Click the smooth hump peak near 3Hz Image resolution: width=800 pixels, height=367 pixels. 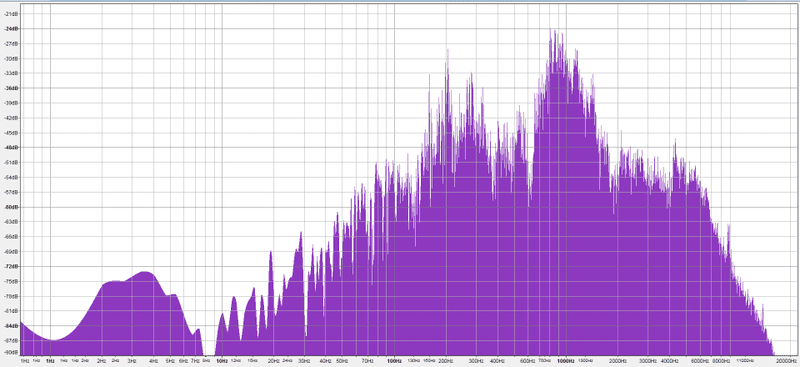coord(145,273)
